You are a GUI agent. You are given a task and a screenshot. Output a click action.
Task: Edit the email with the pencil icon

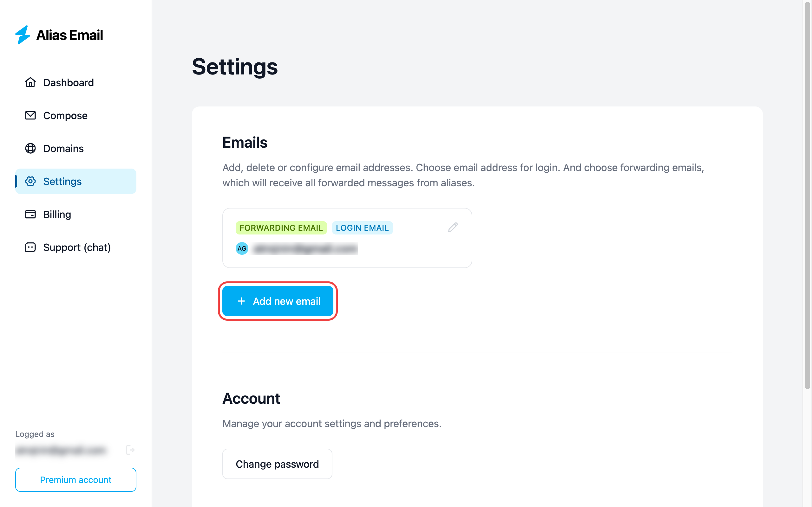453,227
